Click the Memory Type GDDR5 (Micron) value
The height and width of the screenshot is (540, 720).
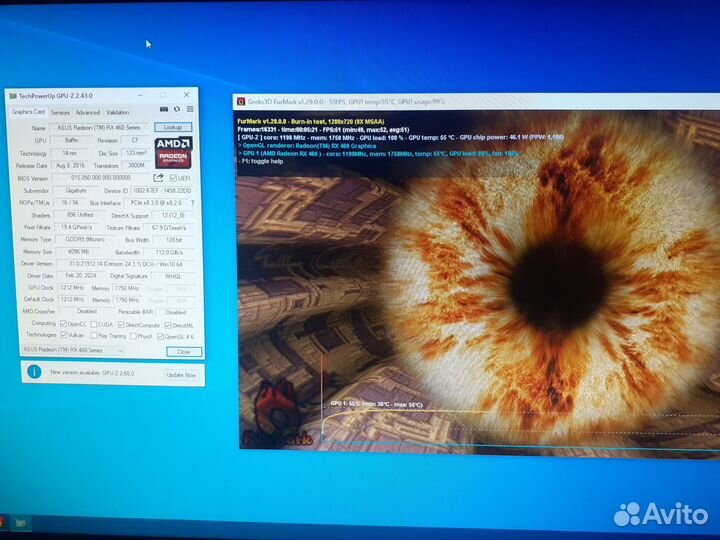click(85, 239)
